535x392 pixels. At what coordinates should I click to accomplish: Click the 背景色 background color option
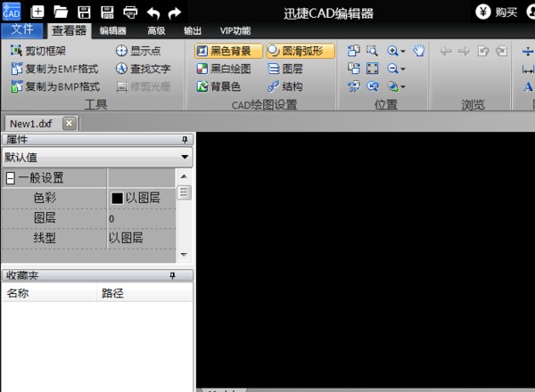click(x=218, y=86)
